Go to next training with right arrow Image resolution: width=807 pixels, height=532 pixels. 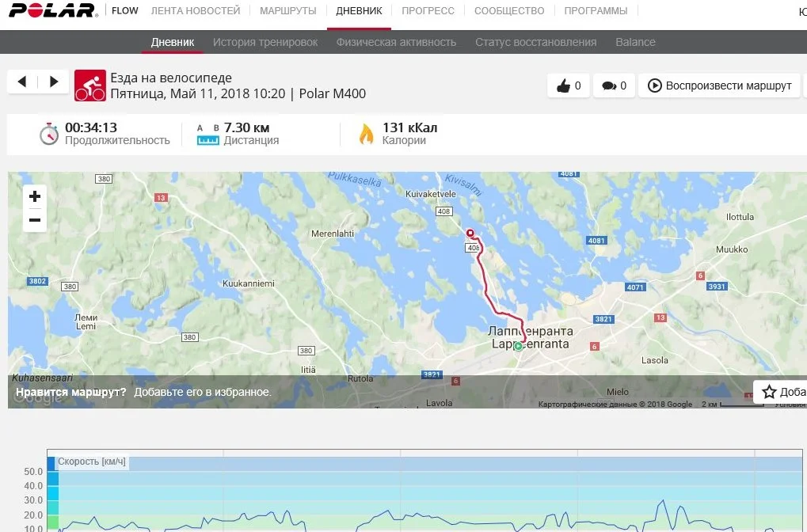click(54, 82)
